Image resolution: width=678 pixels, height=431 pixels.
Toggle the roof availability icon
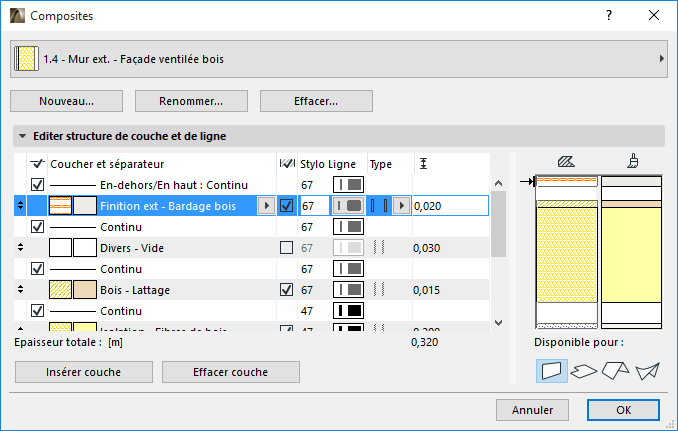coord(616,371)
